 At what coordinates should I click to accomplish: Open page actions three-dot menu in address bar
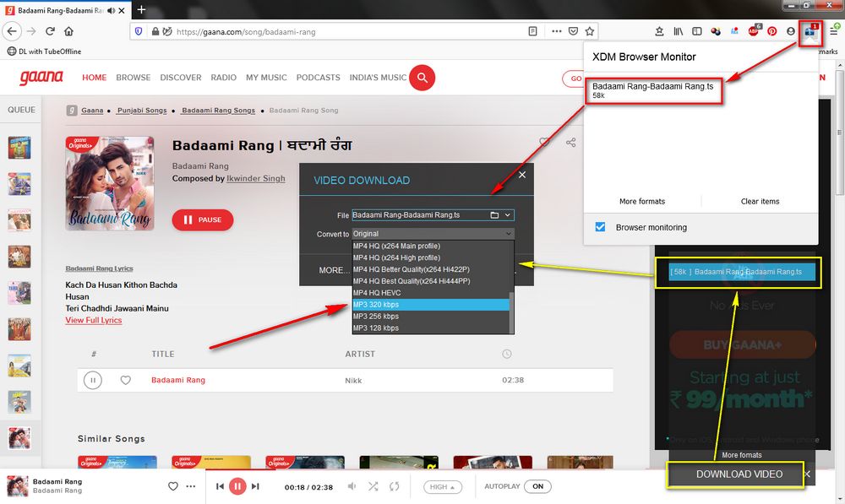click(557, 31)
